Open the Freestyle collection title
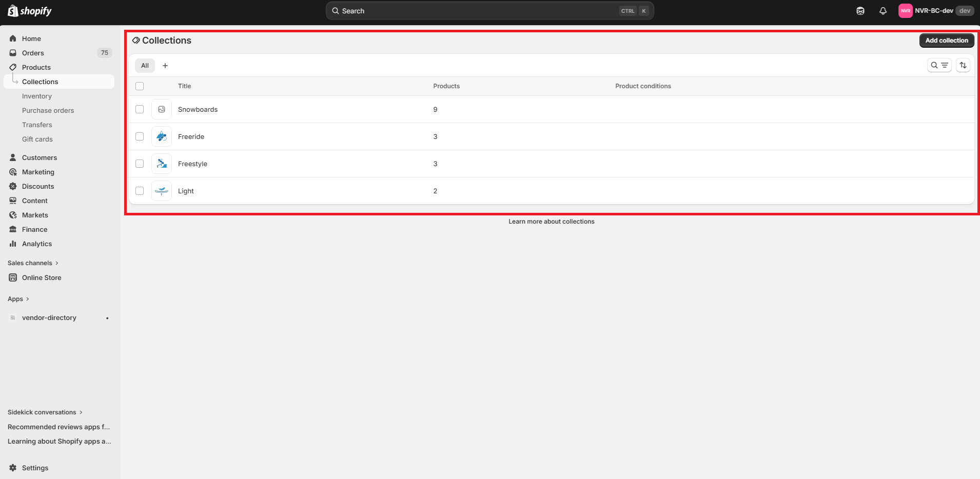This screenshot has height=479, width=980. click(192, 164)
